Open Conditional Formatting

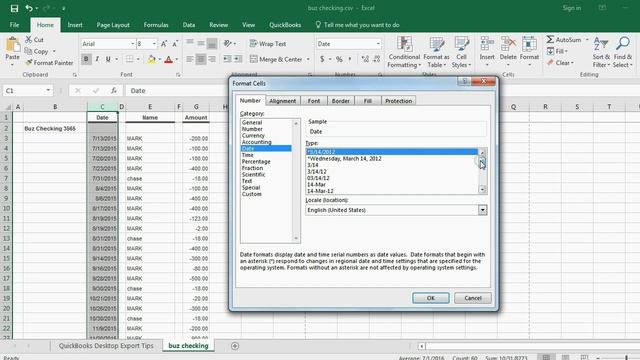[404, 52]
